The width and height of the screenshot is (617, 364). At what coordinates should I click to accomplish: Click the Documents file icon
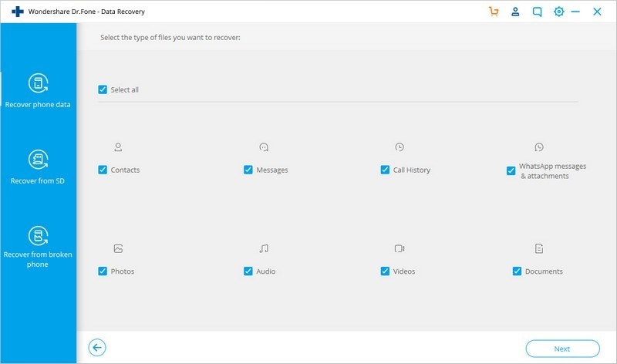539,248
